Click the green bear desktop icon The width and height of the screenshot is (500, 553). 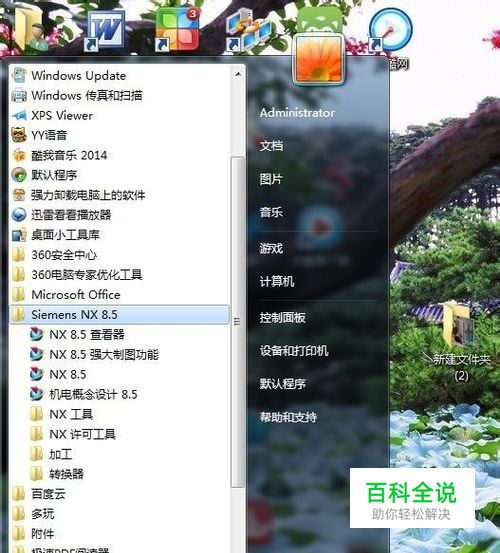(x=319, y=20)
